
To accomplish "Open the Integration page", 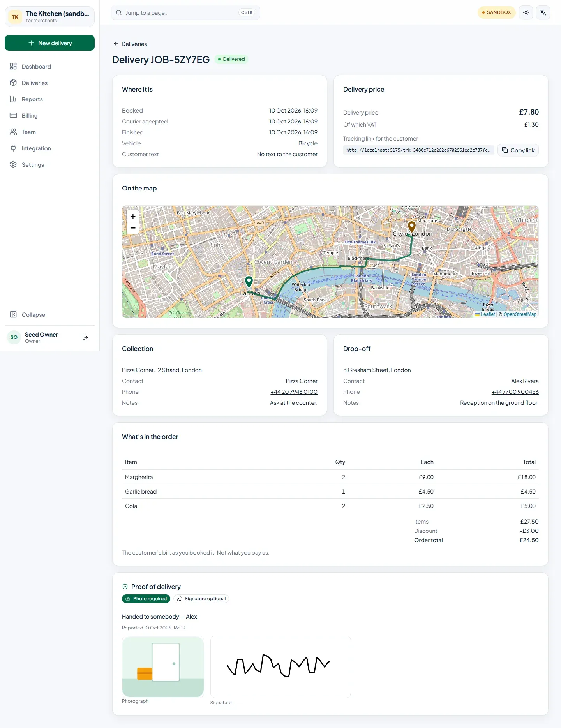I will tap(49, 148).
